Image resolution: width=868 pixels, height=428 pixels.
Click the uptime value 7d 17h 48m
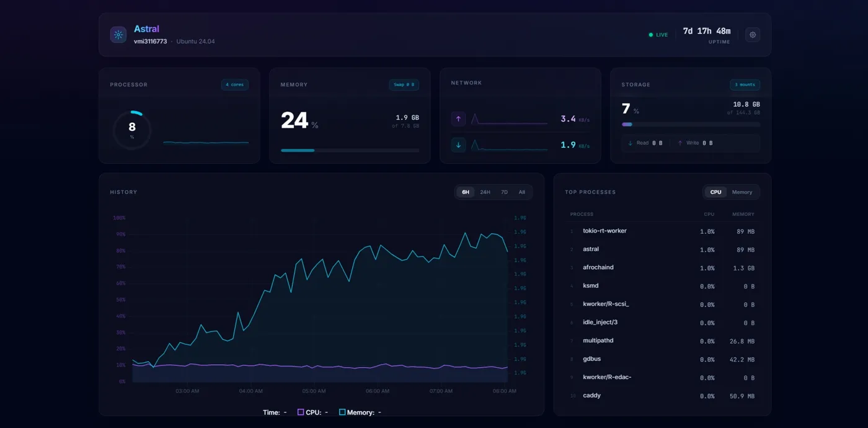[706, 31]
